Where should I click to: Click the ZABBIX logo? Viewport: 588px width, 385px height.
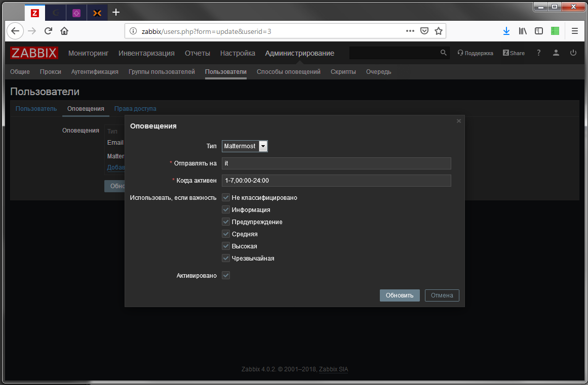tap(33, 53)
